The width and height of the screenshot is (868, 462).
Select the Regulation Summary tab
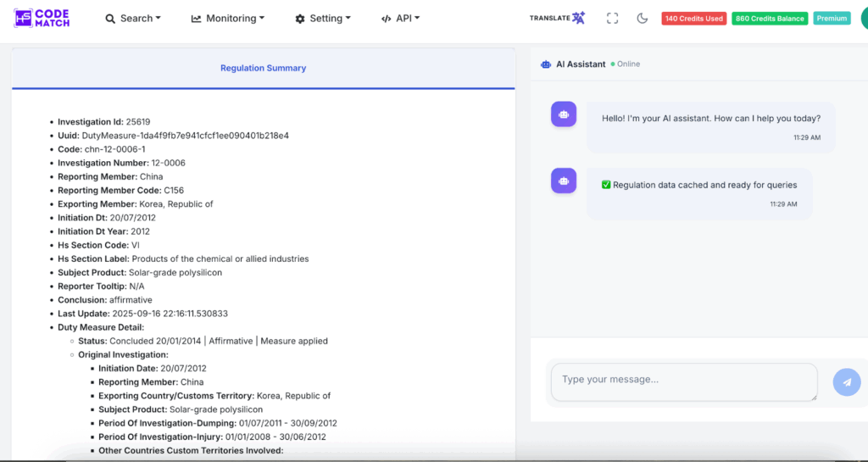[x=263, y=68]
